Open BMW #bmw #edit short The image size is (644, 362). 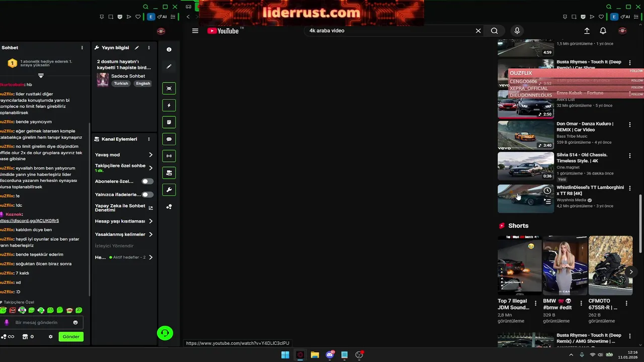click(x=565, y=265)
